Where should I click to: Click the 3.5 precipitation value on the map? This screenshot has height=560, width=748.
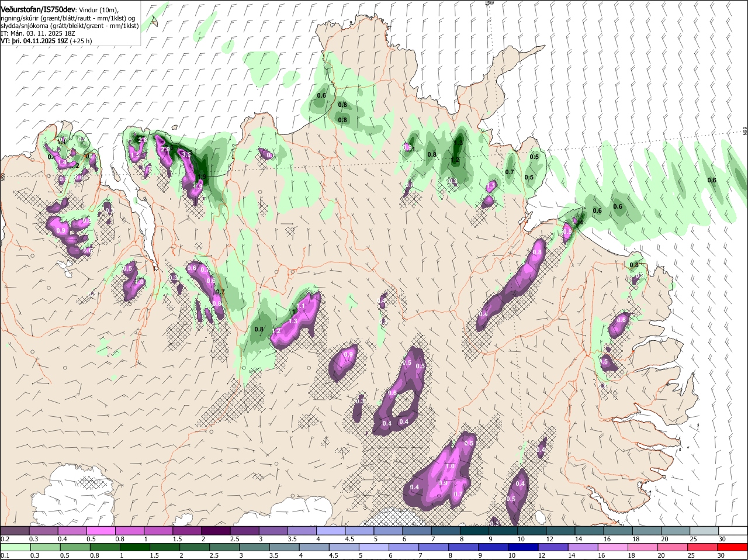(x=187, y=154)
